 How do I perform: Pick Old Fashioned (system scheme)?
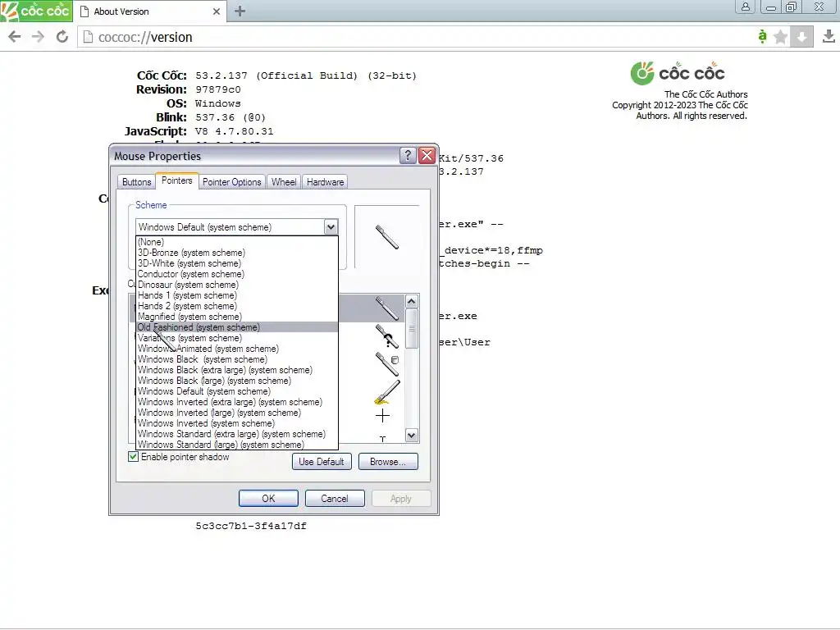pyautogui.click(x=237, y=327)
